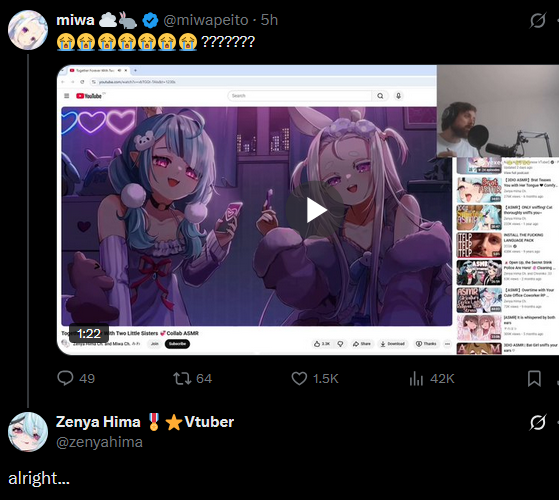The height and width of the screenshot is (500, 559).
Task: Click the 1:22 video duration badge
Action: [89, 334]
